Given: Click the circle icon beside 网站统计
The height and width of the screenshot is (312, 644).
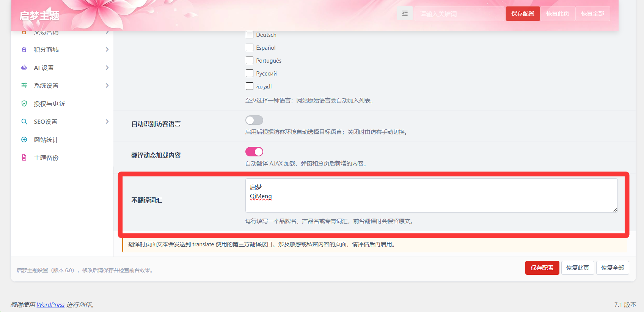Looking at the screenshot, I should [24, 140].
